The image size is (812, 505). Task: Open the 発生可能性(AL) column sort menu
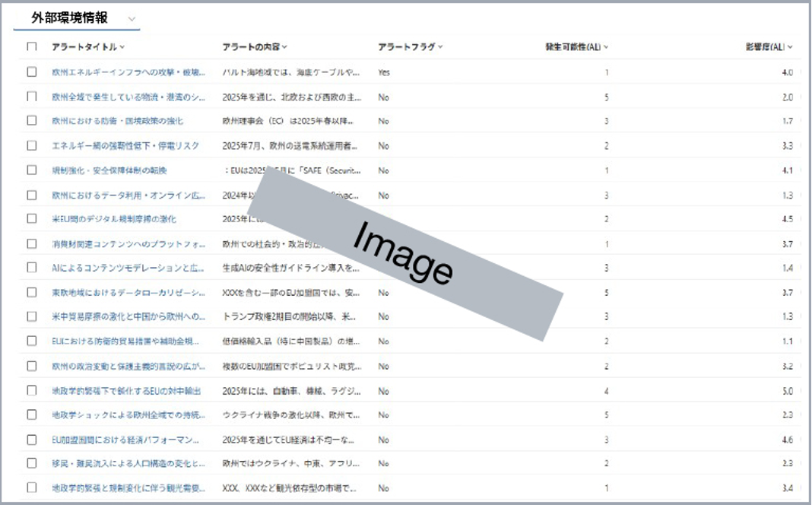click(605, 47)
